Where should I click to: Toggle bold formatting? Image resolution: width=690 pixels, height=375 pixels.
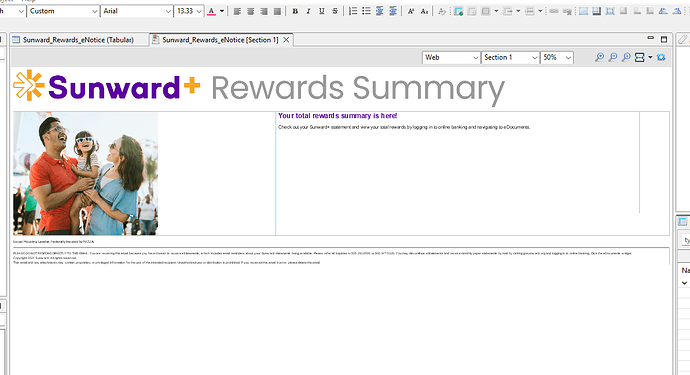(x=295, y=11)
